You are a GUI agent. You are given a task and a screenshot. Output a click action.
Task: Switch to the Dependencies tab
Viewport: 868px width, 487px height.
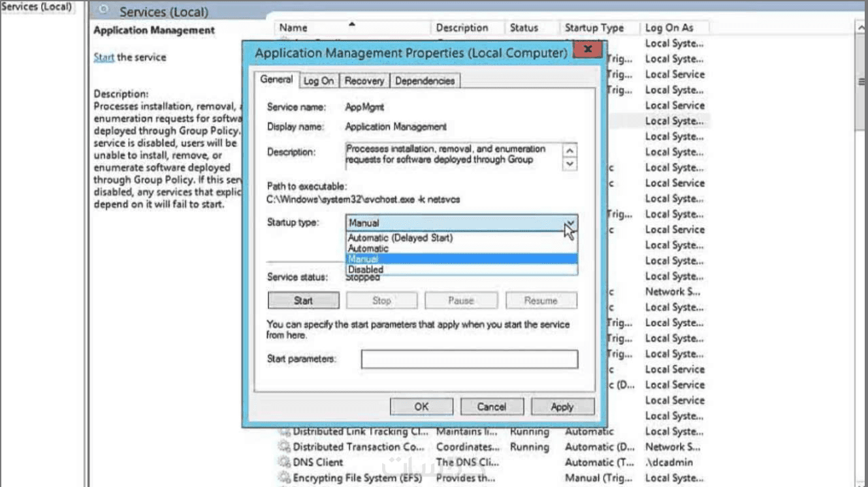[x=425, y=81]
